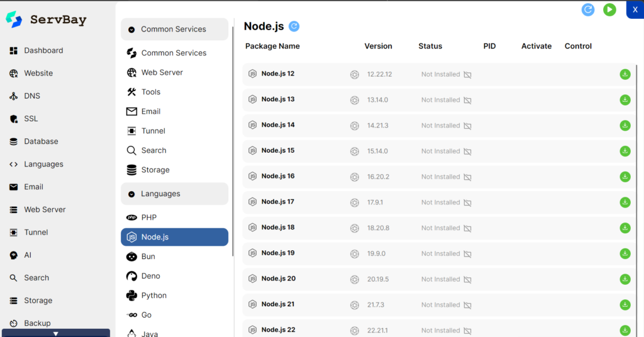This screenshot has height=337, width=644.
Task: Install Node.js 18 using its download icon
Action: pyautogui.click(x=625, y=228)
